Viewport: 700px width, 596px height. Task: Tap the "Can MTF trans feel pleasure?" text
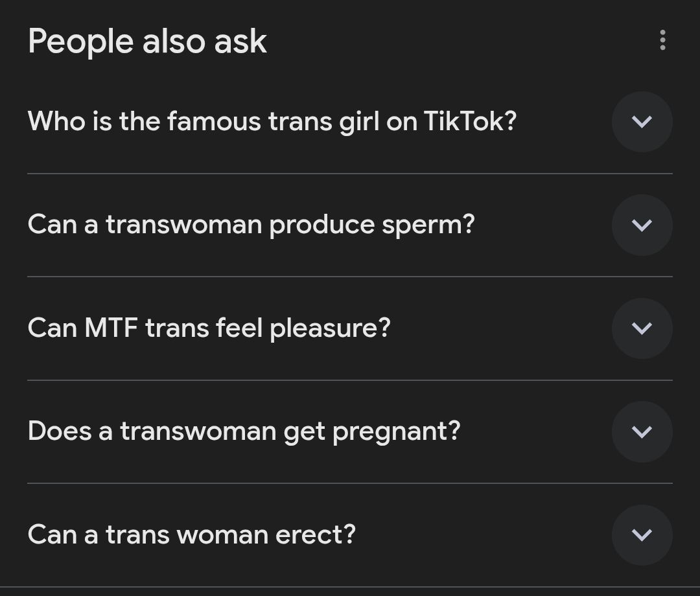tap(209, 328)
